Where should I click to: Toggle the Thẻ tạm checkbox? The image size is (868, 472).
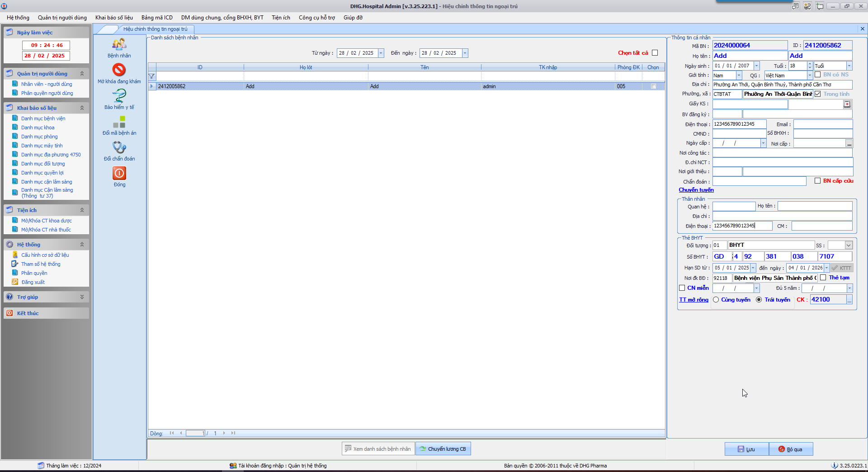pyautogui.click(x=823, y=278)
